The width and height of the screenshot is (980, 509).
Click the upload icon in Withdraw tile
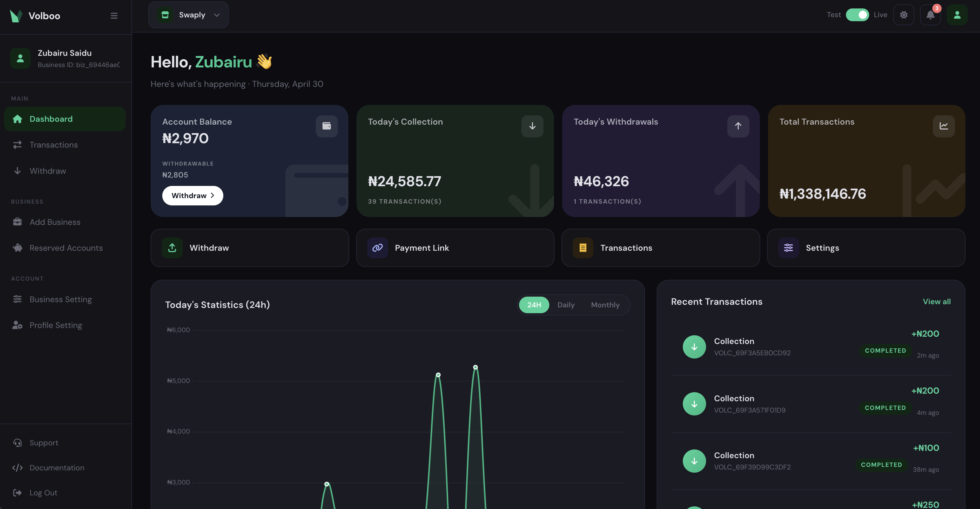[x=172, y=248]
